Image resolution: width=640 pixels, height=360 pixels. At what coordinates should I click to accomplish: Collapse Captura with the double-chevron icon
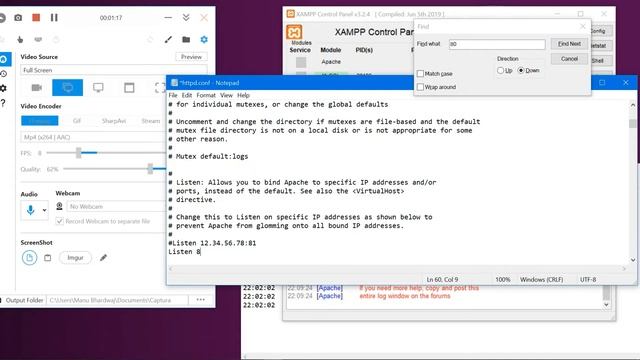click(x=186, y=18)
